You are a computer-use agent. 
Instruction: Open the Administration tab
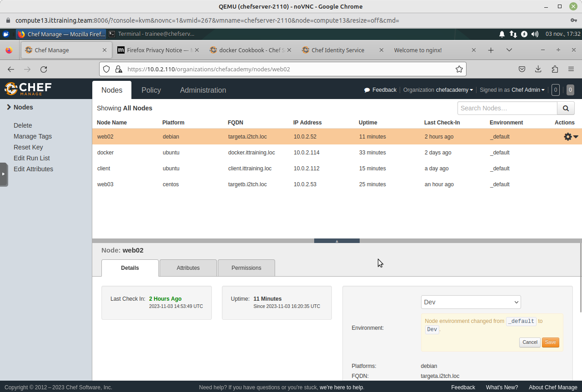(x=203, y=90)
